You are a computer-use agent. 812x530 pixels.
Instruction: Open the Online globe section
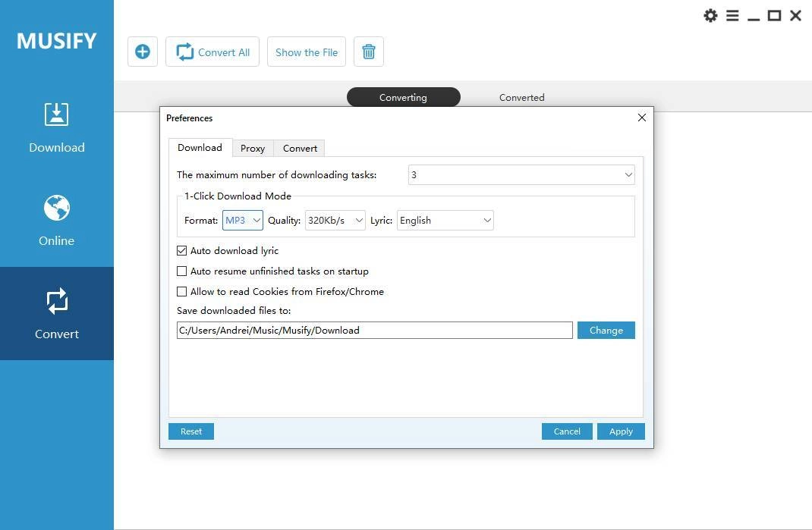pos(56,221)
